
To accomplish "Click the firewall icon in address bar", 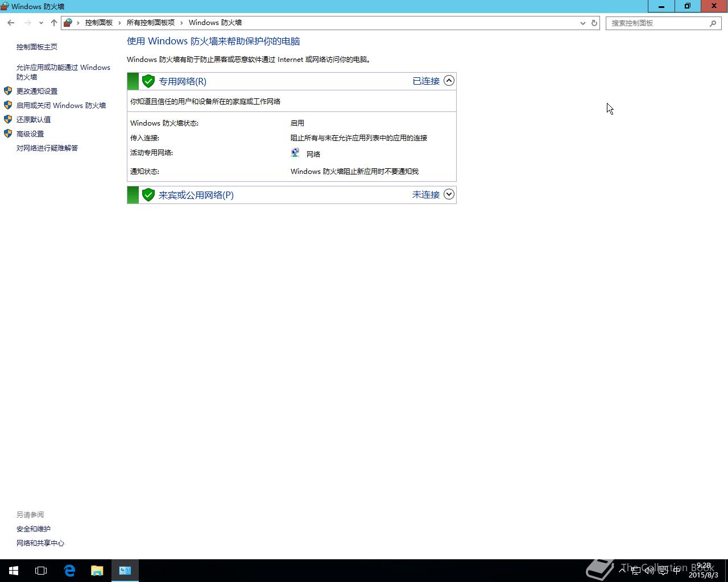I will pyautogui.click(x=68, y=23).
